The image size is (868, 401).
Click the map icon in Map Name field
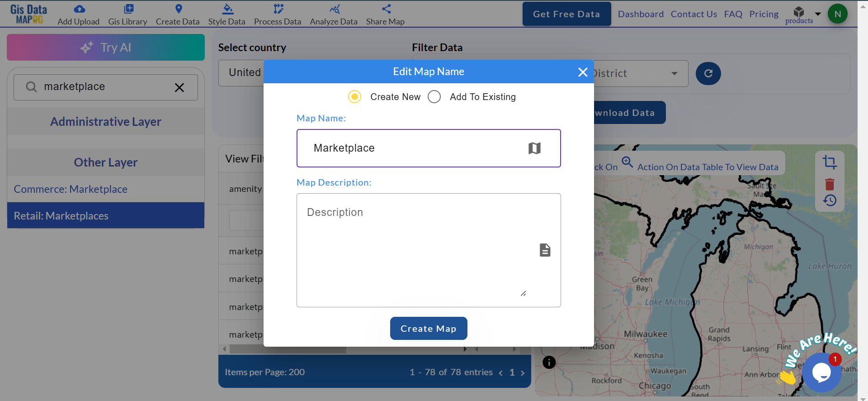point(534,148)
